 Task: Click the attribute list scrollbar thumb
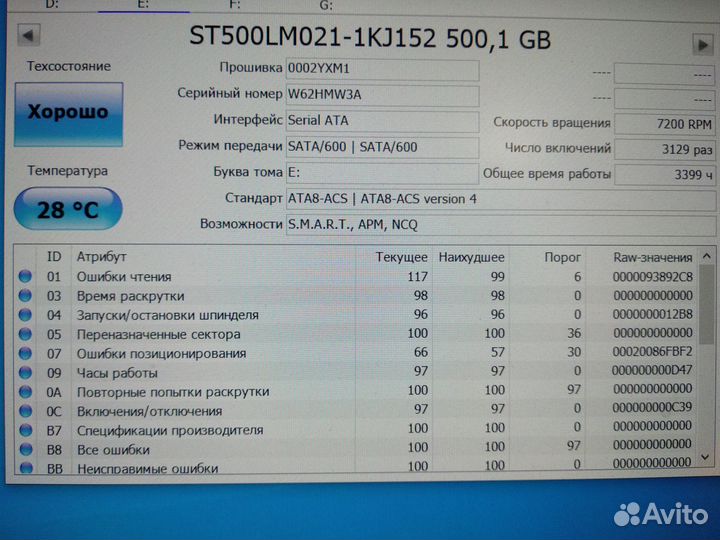pyautogui.click(x=707, y=305)
